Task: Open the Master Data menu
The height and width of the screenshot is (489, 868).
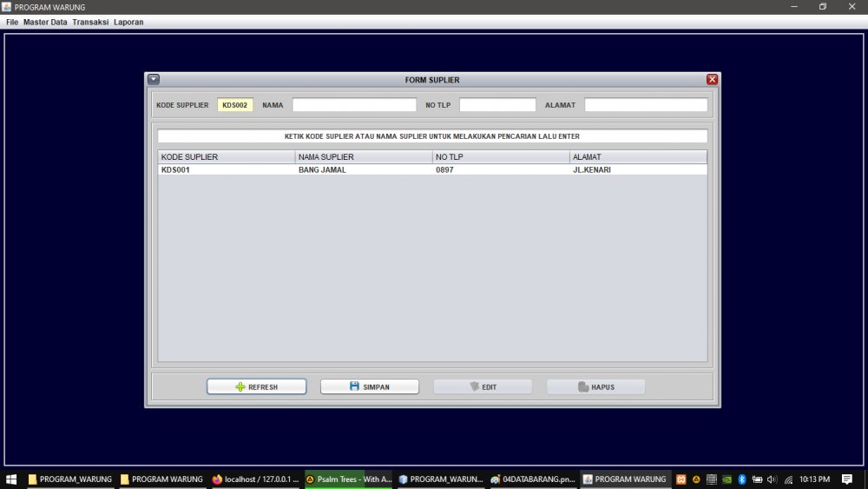Action: (45, 22)
